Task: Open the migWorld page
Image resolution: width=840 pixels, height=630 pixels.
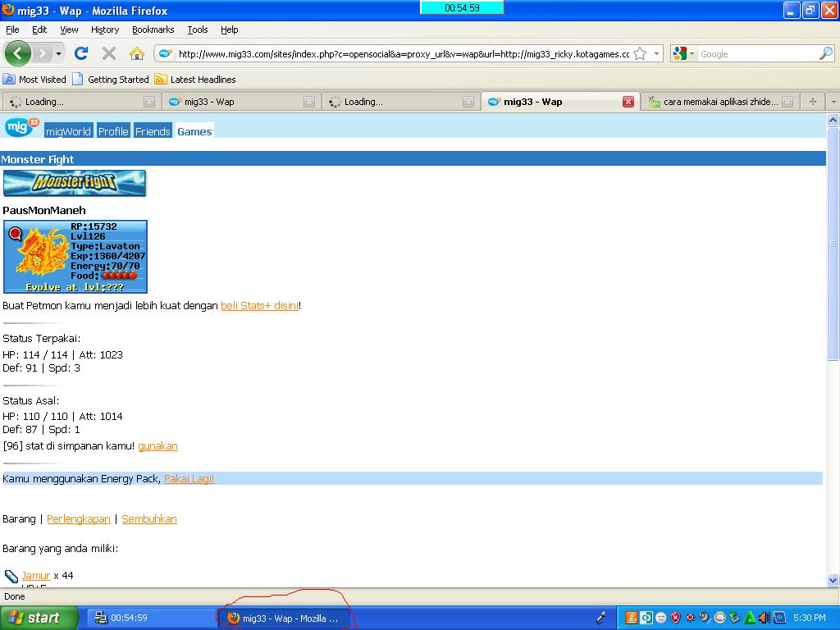Action: [x=68, y=131]
